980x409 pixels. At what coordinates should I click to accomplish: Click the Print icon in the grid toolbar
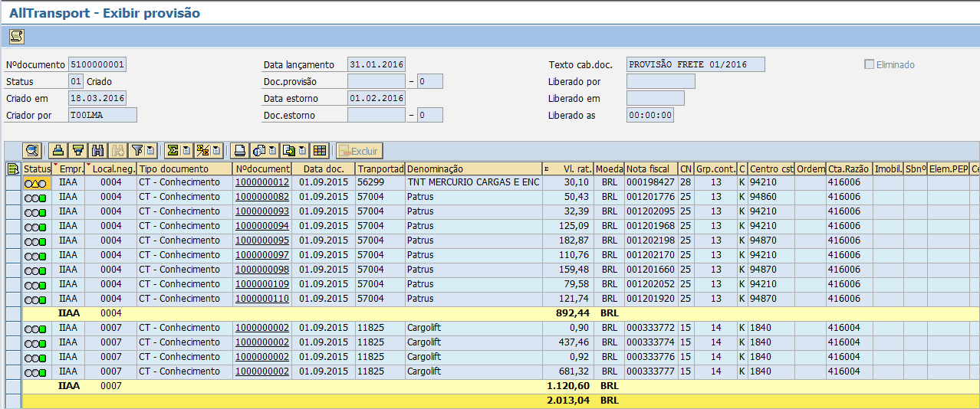[x=240, y=151]
